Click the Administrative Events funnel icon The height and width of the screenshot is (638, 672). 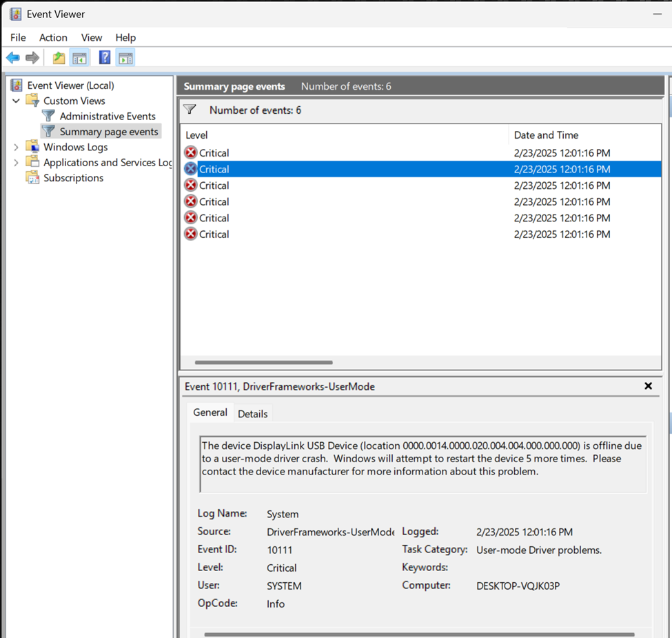pos(48,116)
